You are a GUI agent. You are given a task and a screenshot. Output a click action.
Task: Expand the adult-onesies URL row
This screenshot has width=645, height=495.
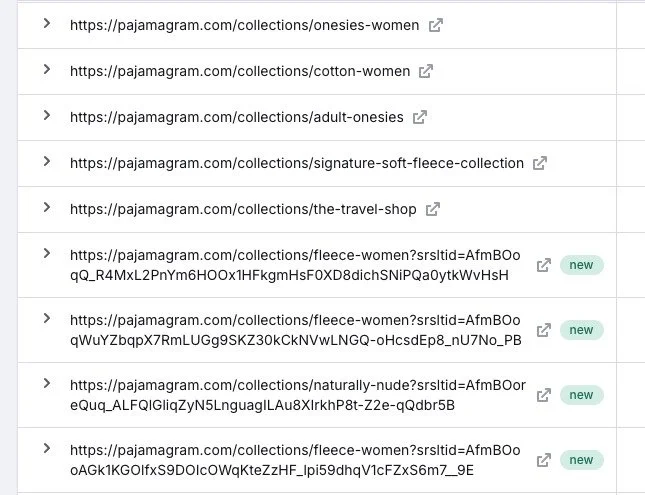pyautogui.click(x=47, y=116)
